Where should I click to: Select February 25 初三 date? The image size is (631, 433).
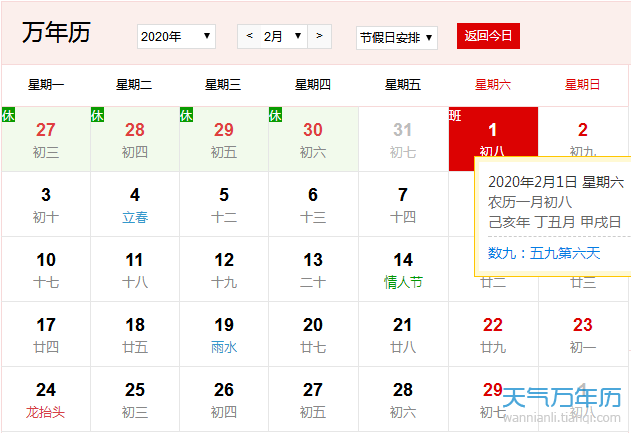pyautogui.click(x=135, y=399)
